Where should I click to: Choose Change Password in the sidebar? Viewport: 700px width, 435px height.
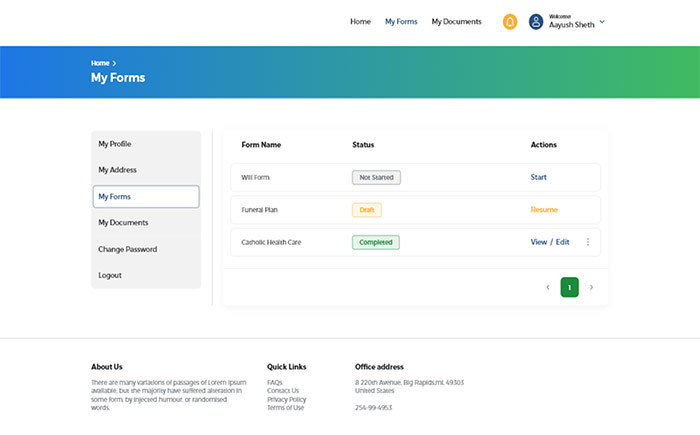[x=127, y=249]
